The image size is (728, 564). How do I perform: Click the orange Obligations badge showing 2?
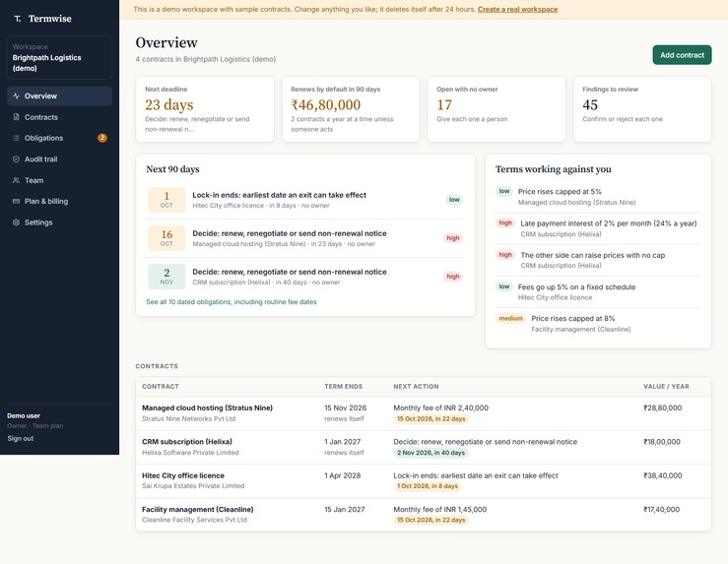[x=102, y=138]
